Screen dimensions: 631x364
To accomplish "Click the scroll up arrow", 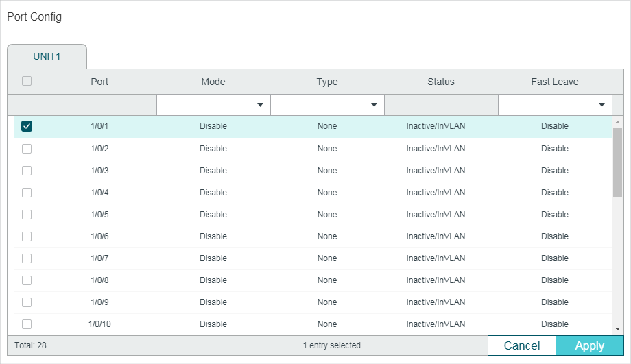I will (x=617, y=122).
